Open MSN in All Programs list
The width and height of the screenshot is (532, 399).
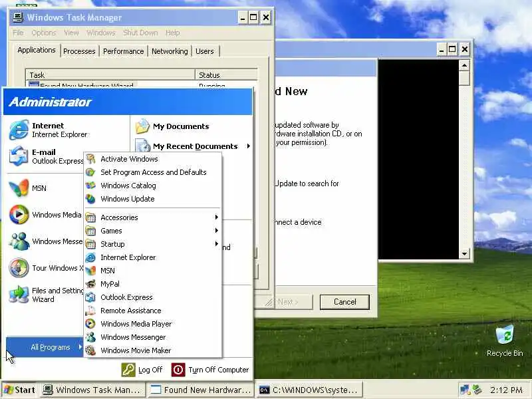click(153, 271)
